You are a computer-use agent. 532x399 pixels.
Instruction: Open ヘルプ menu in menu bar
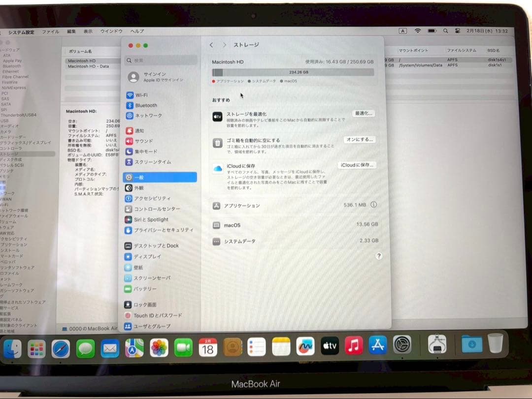137,31
